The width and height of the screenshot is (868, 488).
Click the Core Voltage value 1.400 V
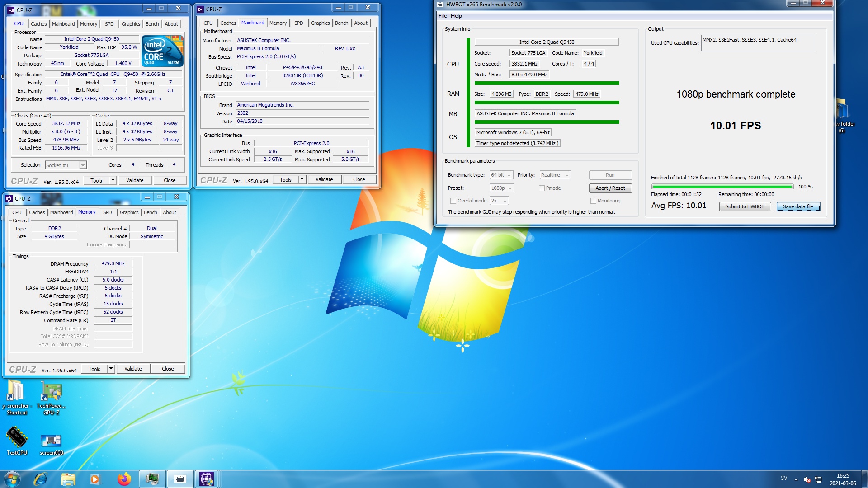(x=123, y=64)
